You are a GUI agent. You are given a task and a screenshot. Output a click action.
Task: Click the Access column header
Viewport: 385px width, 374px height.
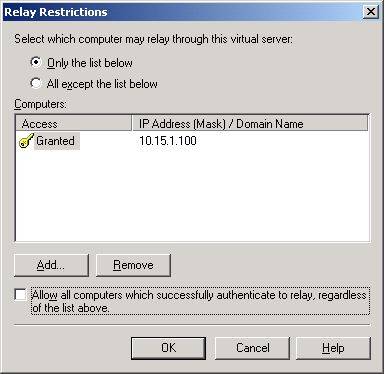(x=73, y=124)
